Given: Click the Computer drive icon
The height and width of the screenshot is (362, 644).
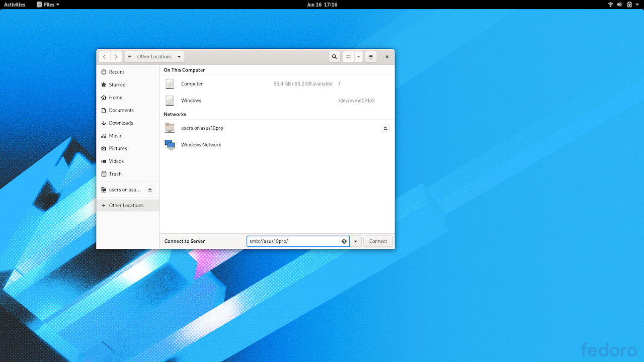Looking at the screenshot, I should coord(170,84).
